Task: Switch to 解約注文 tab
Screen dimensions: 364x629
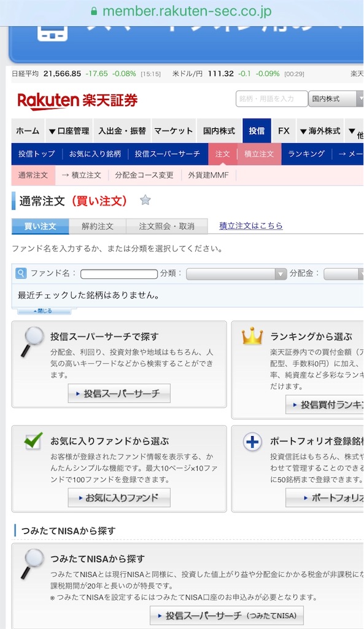Action: (98, 226)
